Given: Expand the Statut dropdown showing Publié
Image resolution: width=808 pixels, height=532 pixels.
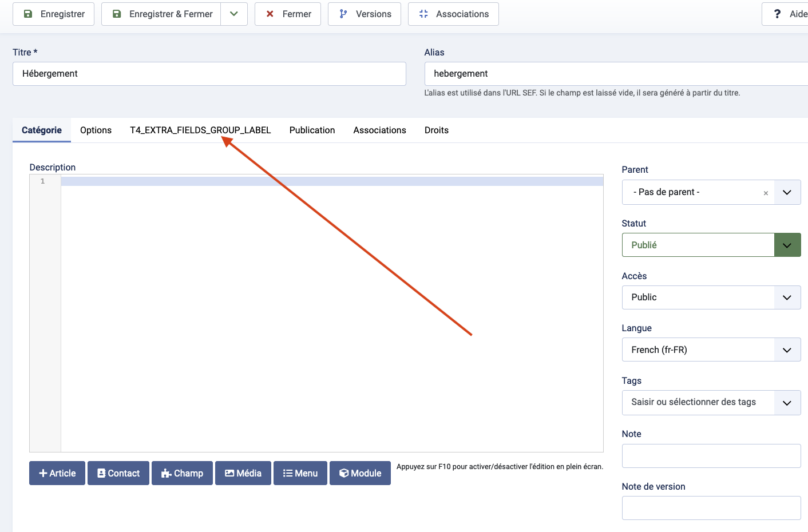Looking at the screenshot, I should (x=711, y=245).
